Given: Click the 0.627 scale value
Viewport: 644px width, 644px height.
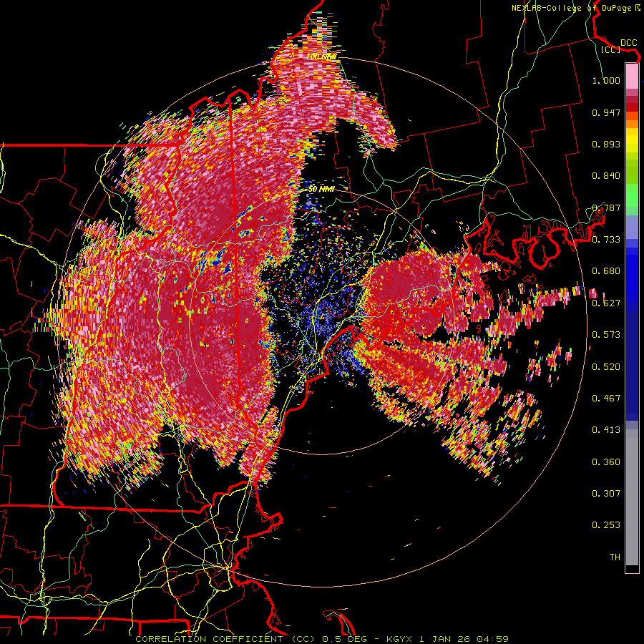Looking at the screenshot, I should coord(606,303).
